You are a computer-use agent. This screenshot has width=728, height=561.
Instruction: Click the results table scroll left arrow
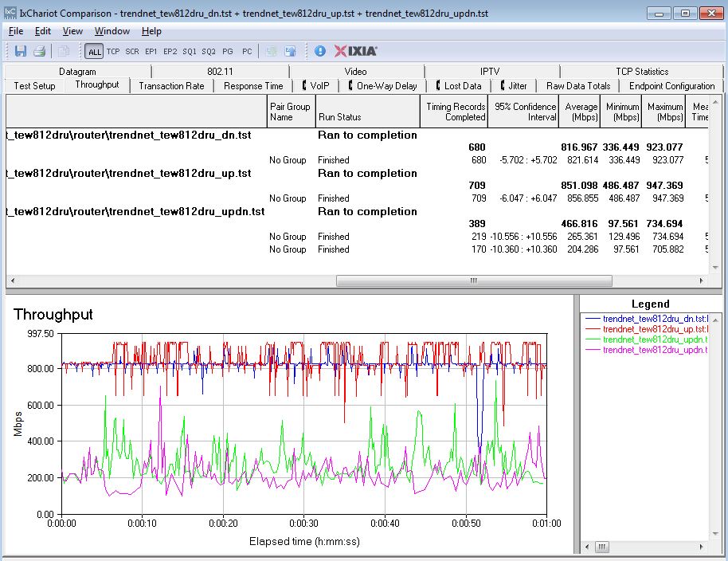(13, 280)
